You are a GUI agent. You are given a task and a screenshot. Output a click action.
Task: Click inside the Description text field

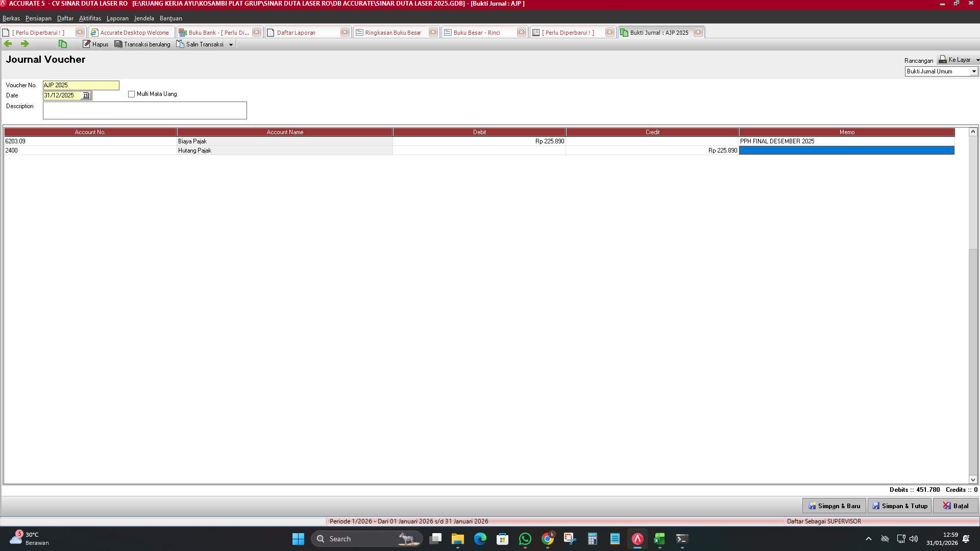[144, 110]
